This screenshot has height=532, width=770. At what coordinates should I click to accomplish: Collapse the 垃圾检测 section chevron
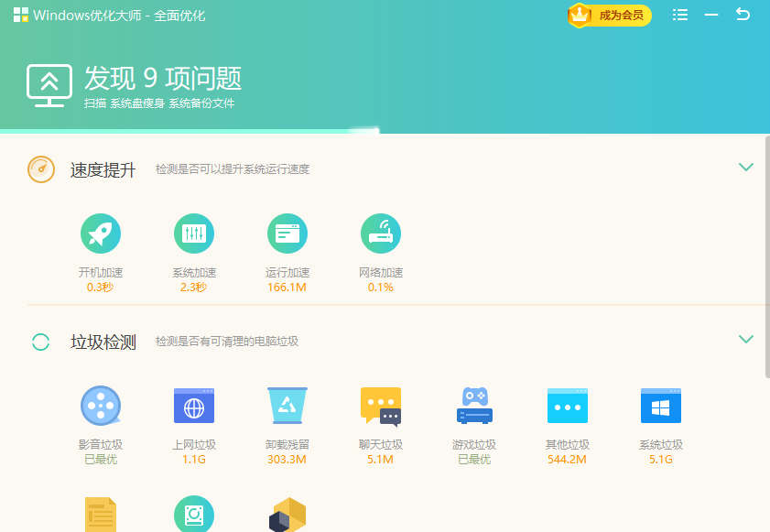pyautogui.click(x=746, y=339)
